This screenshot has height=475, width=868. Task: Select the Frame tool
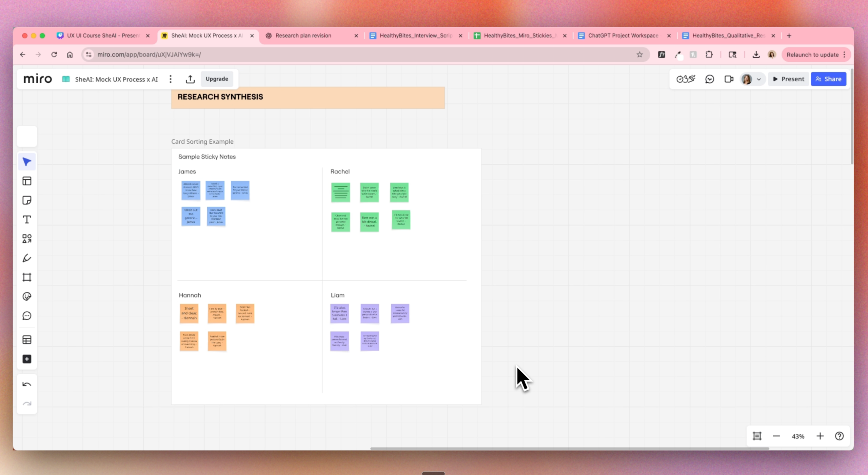tap(27, 277)
